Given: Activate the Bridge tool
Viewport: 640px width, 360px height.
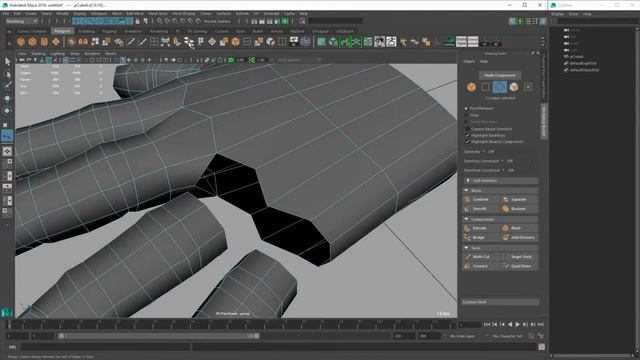Looking at the screenshot, I should tap(481, 237).
